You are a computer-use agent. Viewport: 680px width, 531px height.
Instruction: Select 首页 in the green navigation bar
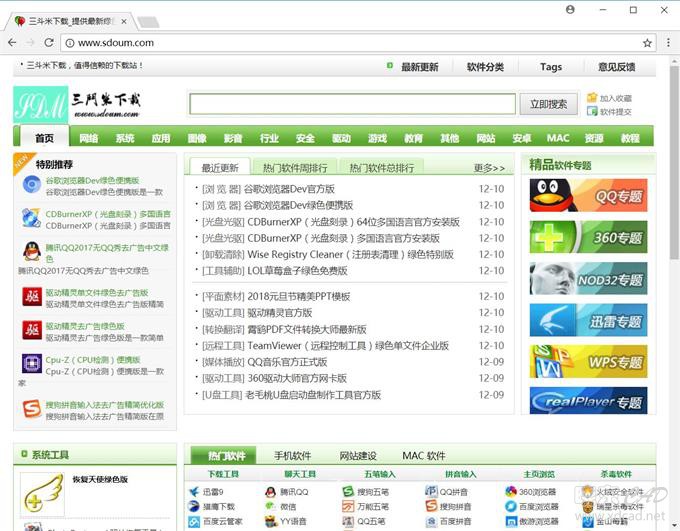(x=45, y=138)
